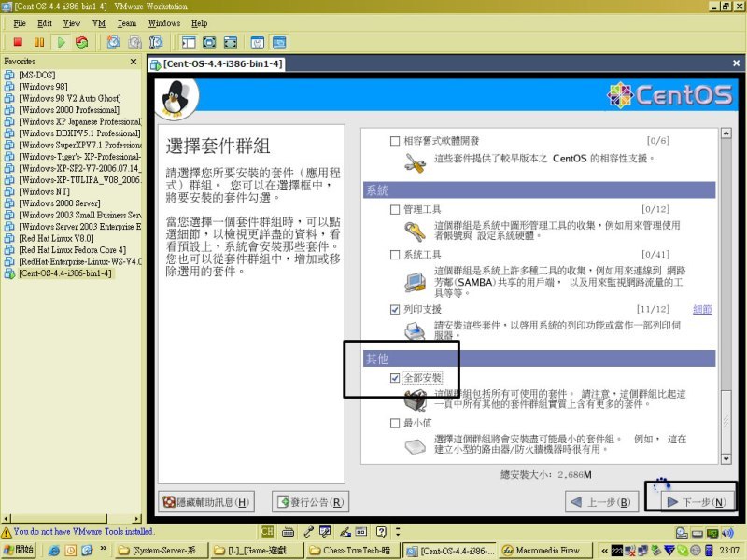This screenshot has width=747, height=560.
Task: Click the orange Suspend (pause) toolbar icon
Action: (x=39, y=42)
